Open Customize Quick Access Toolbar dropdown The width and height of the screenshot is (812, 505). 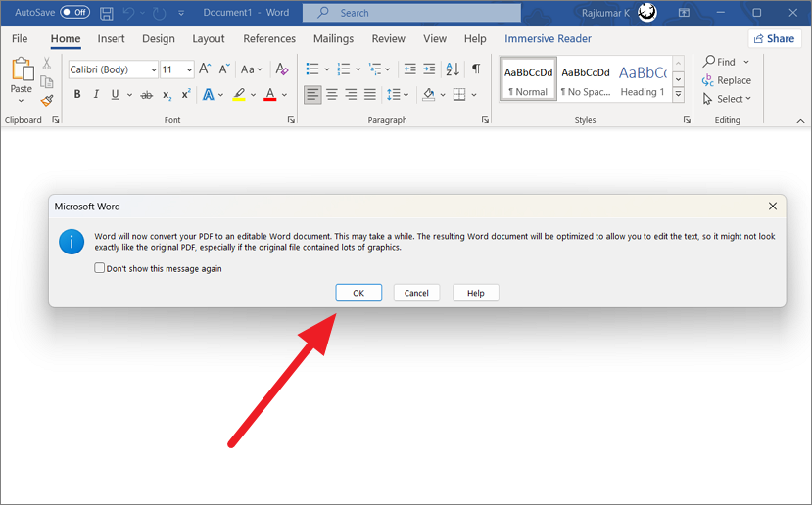[181, 13]
